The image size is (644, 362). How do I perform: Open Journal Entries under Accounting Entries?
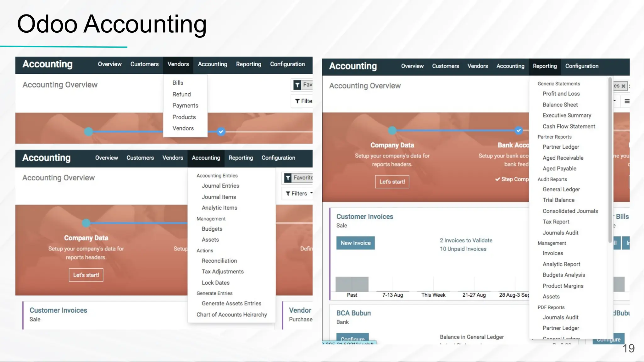point(220,186)
